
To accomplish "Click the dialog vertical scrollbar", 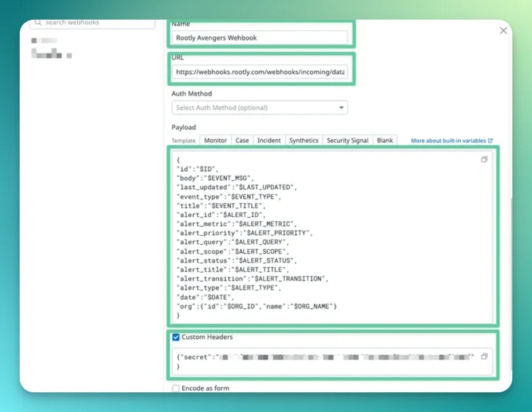I will click(511, 285).
